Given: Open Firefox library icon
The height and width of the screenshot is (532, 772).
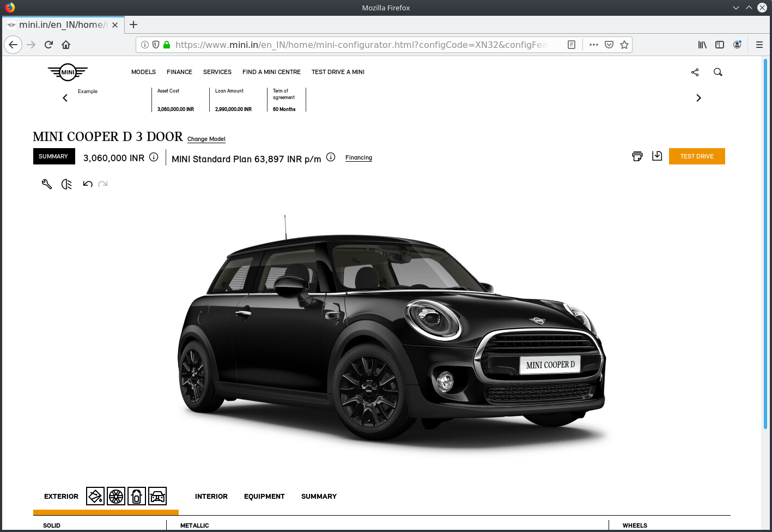Looking at the screenshot, I should coord(702,45).
